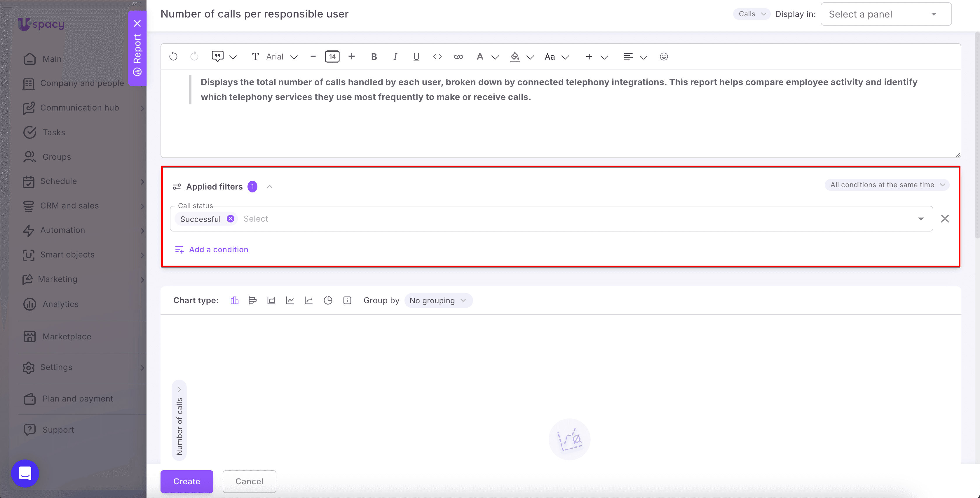Select the fourth chart type icon
Image resolution: width=980 pixels, height=498 pixels.
(x=290, y=300)
